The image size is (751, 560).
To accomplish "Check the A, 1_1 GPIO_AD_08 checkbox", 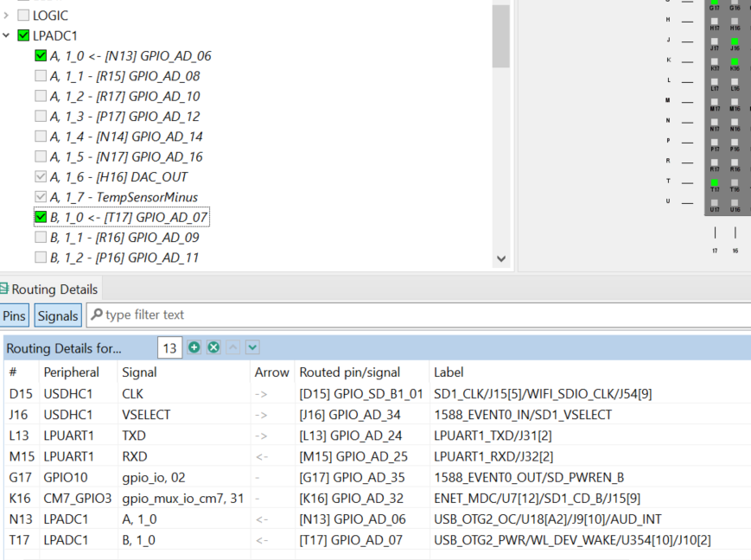I will coord(40,75).
